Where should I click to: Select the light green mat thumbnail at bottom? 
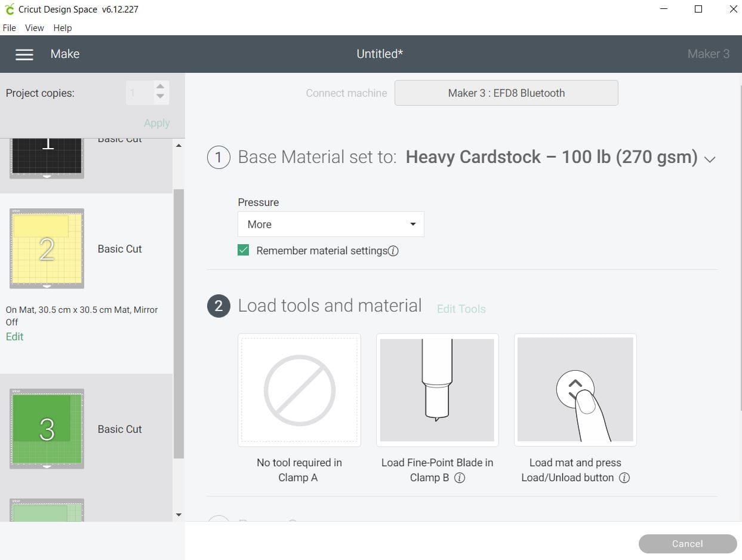tap(47, 510)
